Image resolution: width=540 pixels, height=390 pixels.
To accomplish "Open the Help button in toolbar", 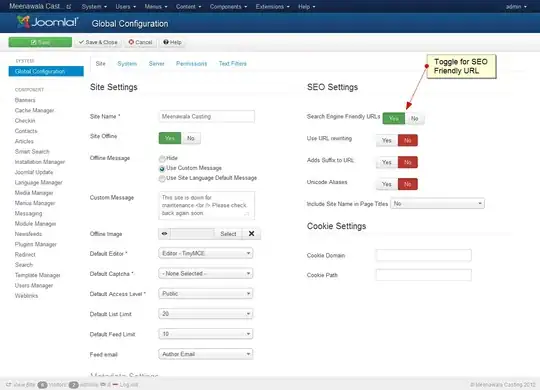I will tap(172, 42).
